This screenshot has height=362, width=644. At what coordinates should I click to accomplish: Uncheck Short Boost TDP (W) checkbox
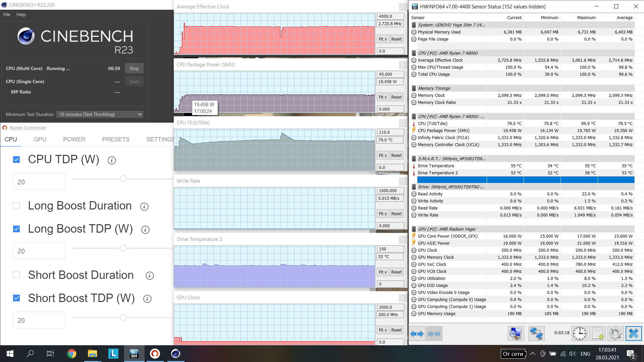tap(16, 298)
